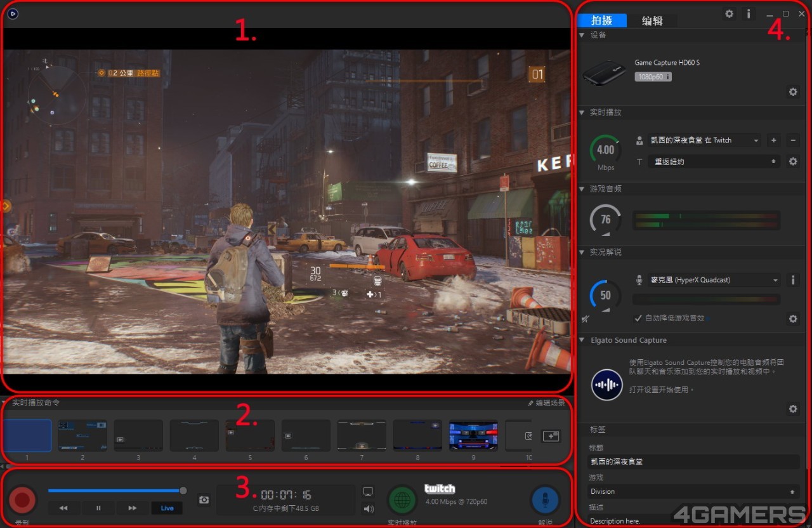Collapse the Elgato Sound Capture section
Image resolution: width=812 pixels, height=528 pixels.
point(582,340)
